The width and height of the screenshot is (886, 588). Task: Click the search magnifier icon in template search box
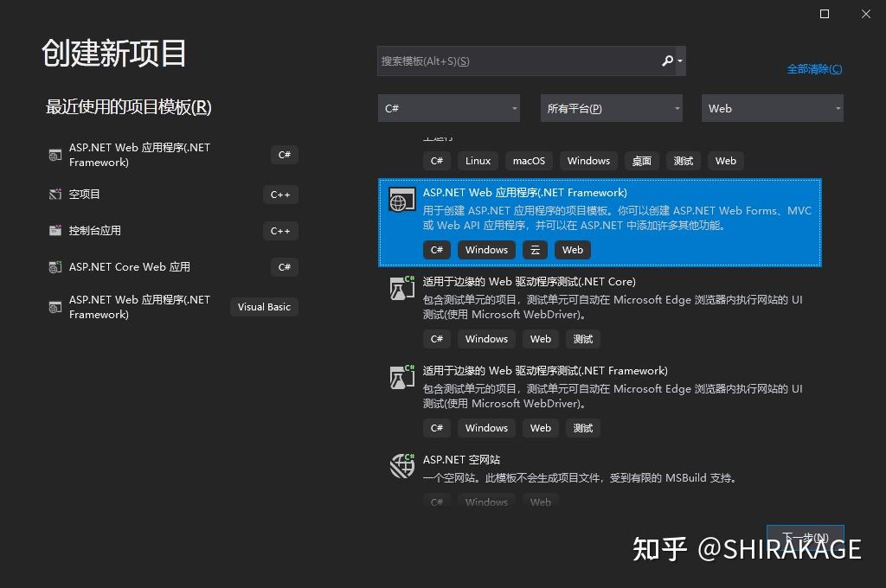coord(667,61)
